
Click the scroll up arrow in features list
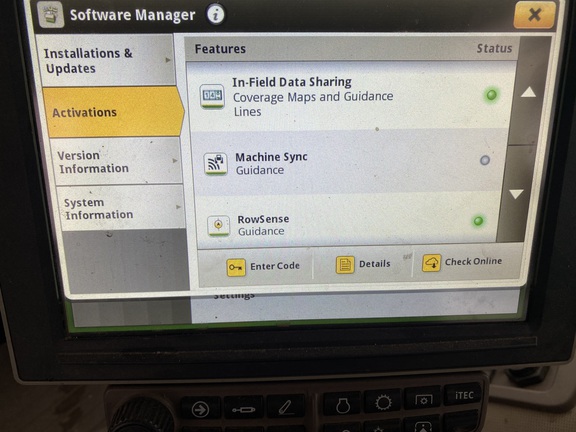coord(528,92)
